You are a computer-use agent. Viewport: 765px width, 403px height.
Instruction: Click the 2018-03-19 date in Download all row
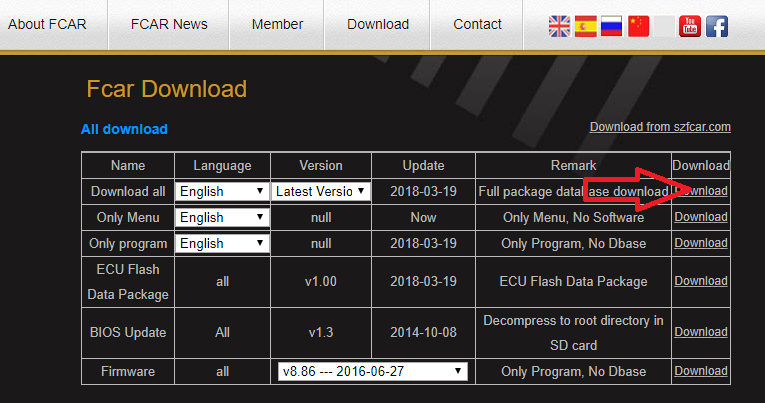pos(423,191)
